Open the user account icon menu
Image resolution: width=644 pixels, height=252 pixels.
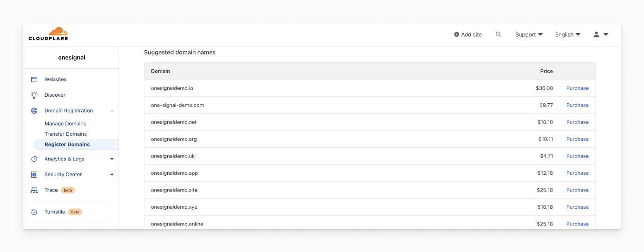[596, 34]
